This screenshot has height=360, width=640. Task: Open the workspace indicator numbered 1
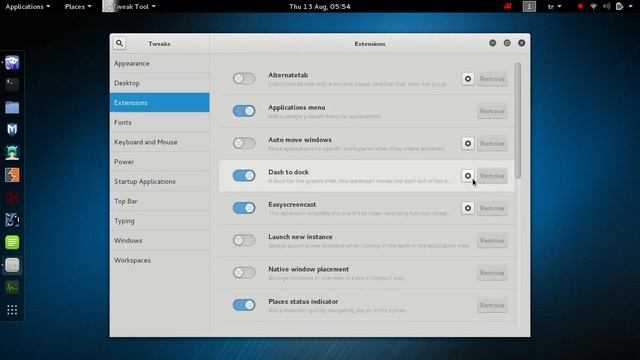click(529, 6)
